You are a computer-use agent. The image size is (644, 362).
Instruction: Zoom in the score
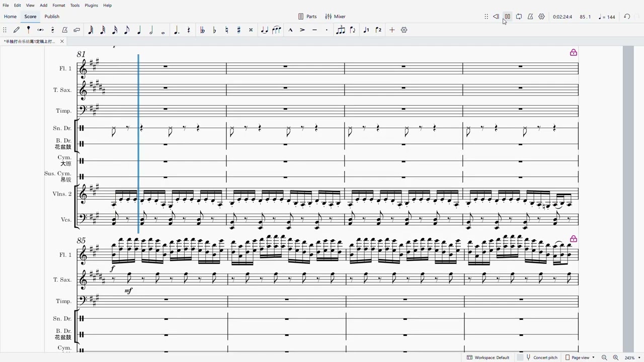click(615, 357)
